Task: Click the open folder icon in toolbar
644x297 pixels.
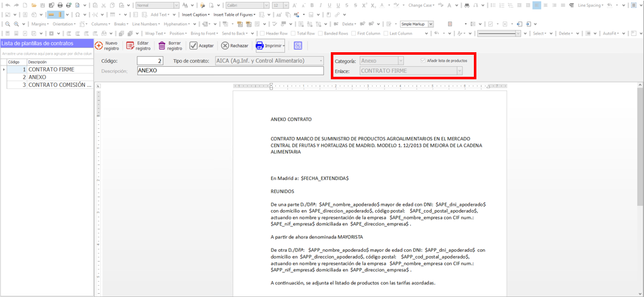Action: [x=33, y=5]
